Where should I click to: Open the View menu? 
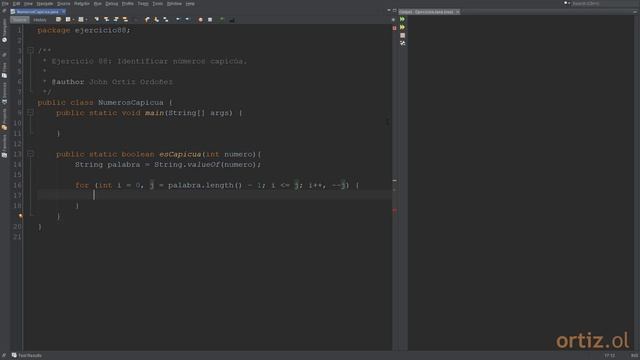click(28, 4)
